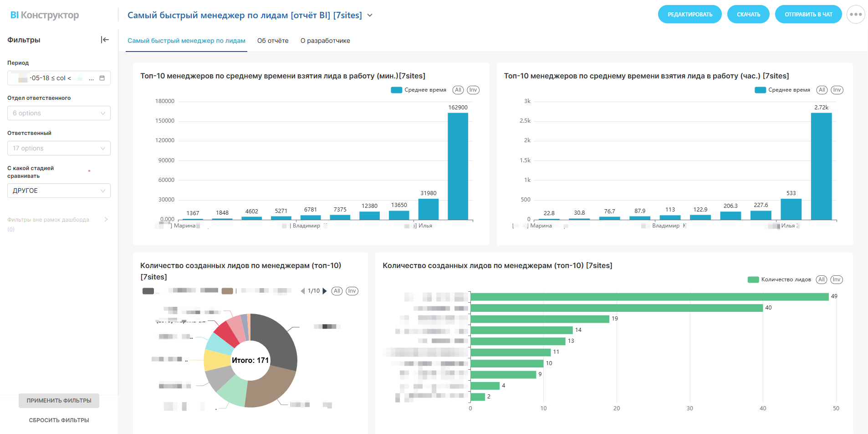868x434 pixels.
Task: Click the ПРИМЕНИТЬ ФИЛЬТРЫ button
Action: [x=59, y=401]
